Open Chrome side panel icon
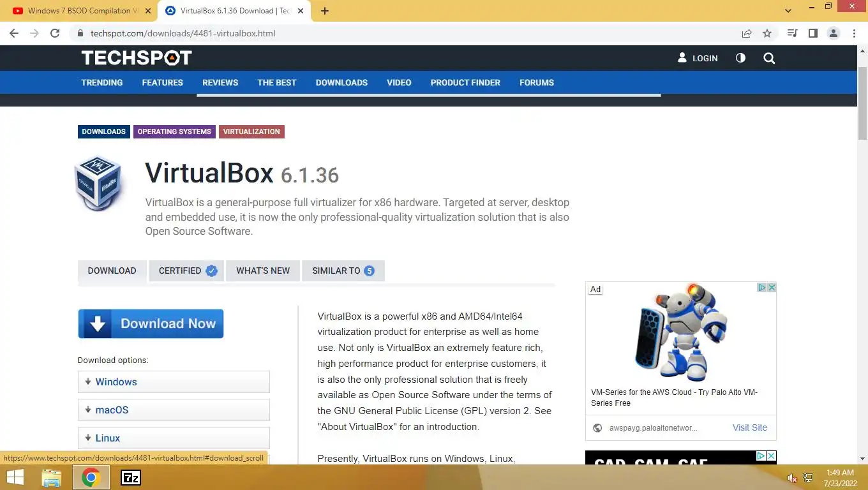This screenshot has height=490, width=868. click(x=812, y=33)
